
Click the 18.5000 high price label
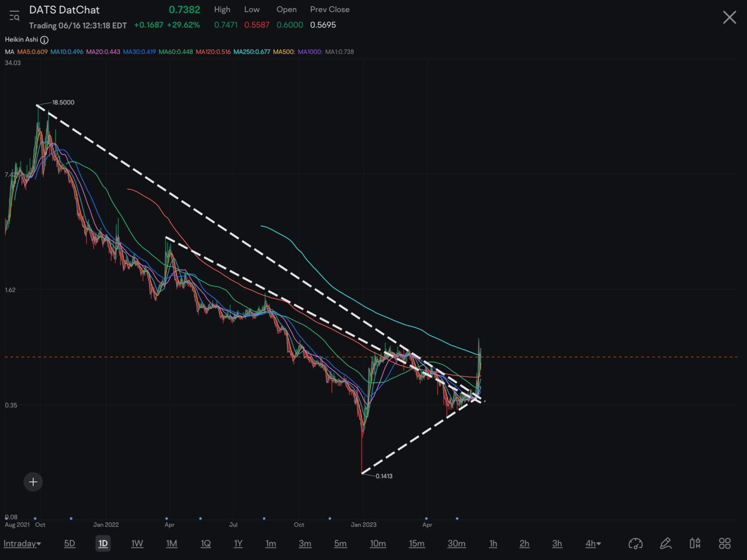coord(63,102)
